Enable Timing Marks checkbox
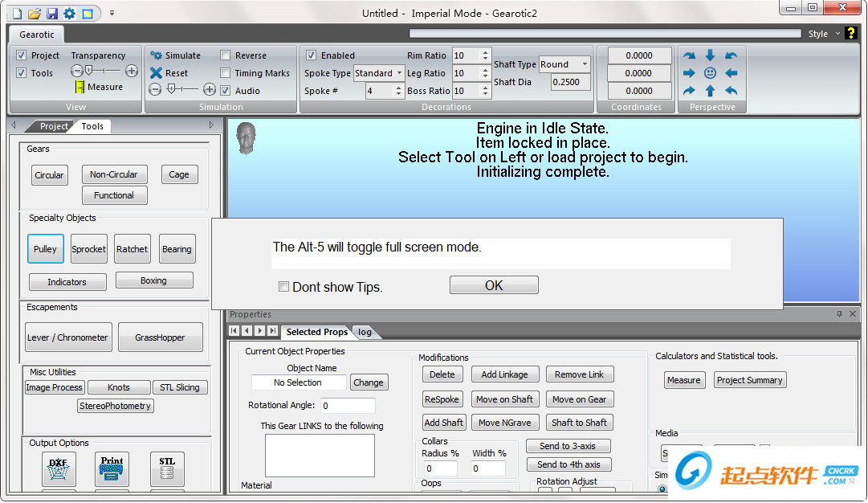Viewport: 868px width, 503px height. pyautogui.click(x=226, y=72)
